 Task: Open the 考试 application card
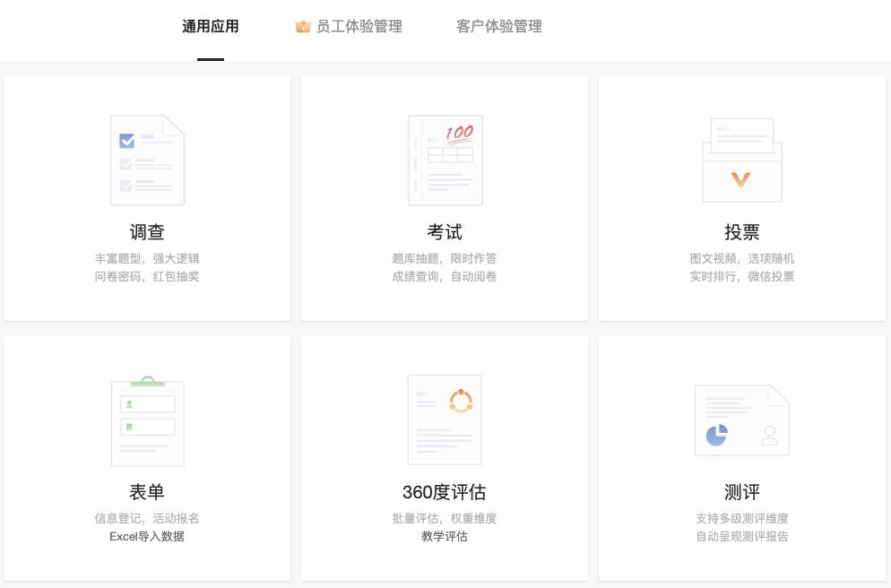[445, 197]
